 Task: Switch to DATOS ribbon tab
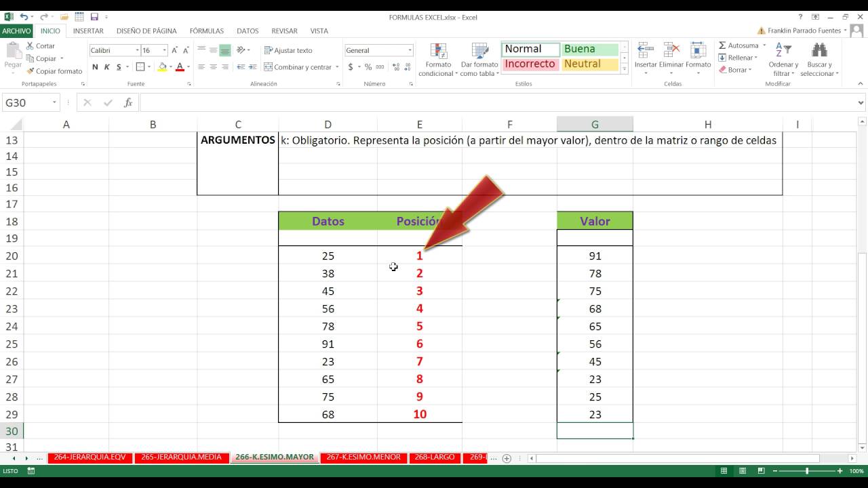248,30
